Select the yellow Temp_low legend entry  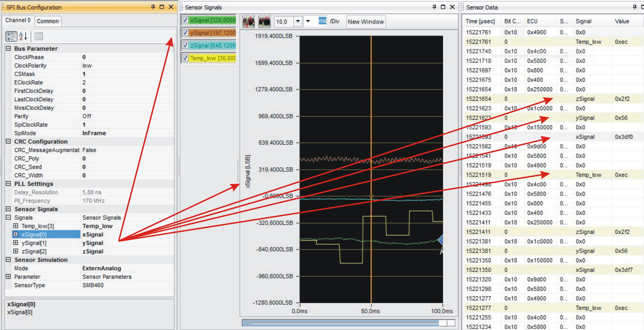[213, 58]
